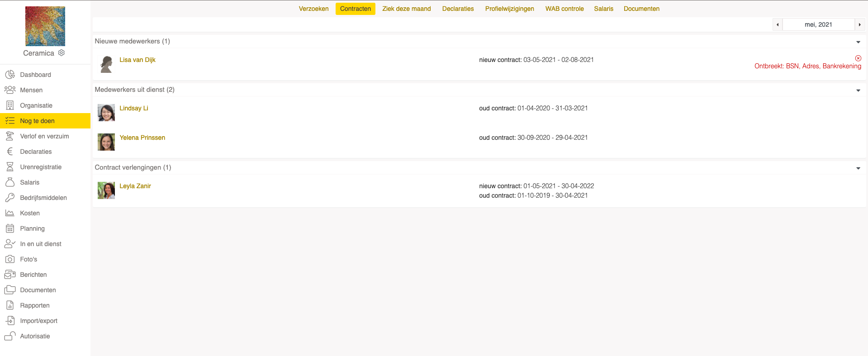The width and height of the screenshot is (868, 356).
Task: Click the Autorisatie padlock icon
Action: click(x=10, y=336)
